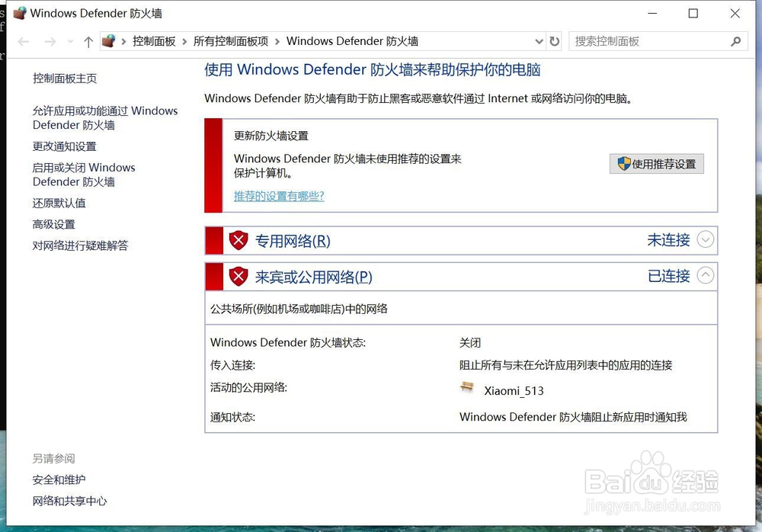Screen dimensions: 762x532
Task: Open 安全和维护 link
Action: (59, 480)
